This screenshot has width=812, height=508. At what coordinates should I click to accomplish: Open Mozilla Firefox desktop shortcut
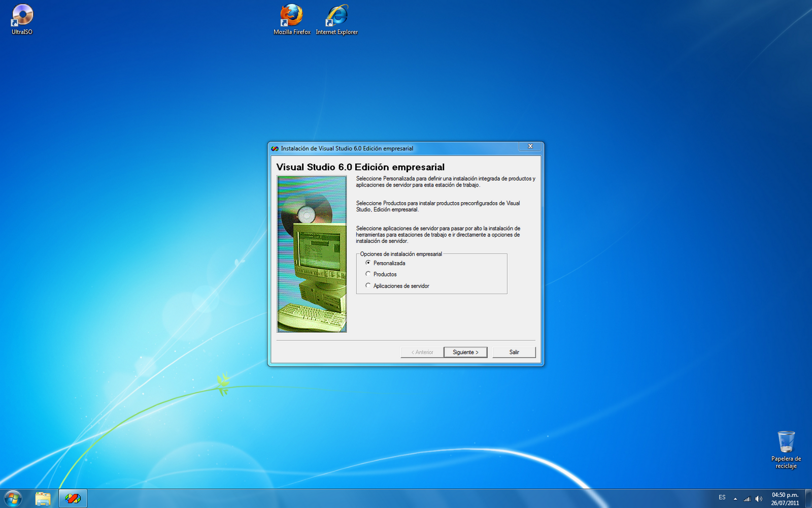[292, 19]
